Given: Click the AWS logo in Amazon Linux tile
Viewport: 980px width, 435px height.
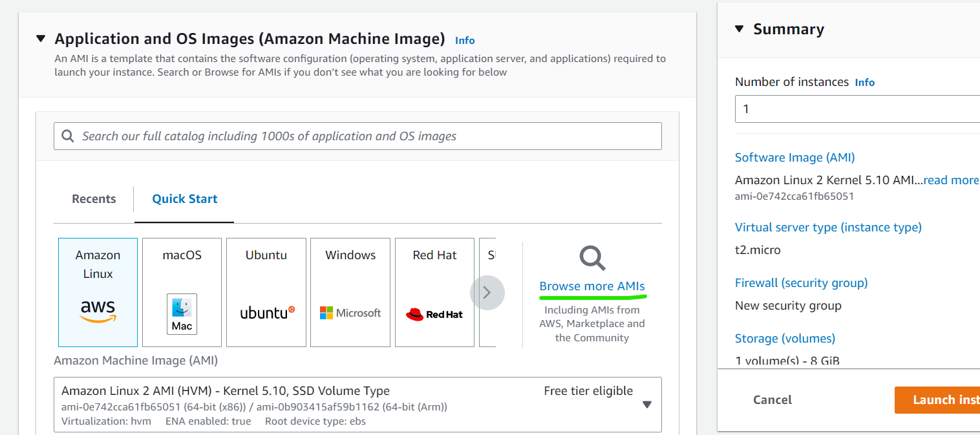Looking at the screenshot, I should (x=98, y=311).
